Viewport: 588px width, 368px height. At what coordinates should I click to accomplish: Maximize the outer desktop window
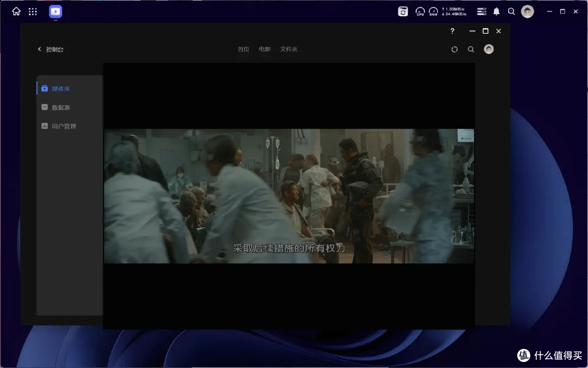(x=562, y=11)
